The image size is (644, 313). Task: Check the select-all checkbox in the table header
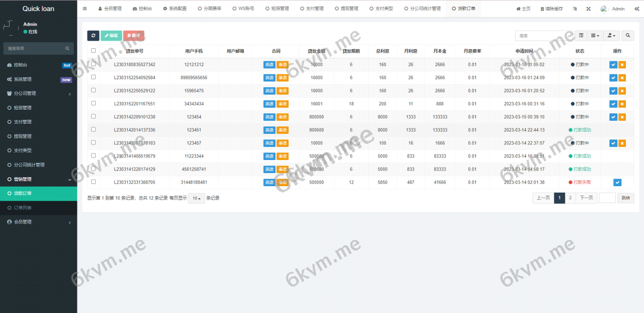(93, 51)
